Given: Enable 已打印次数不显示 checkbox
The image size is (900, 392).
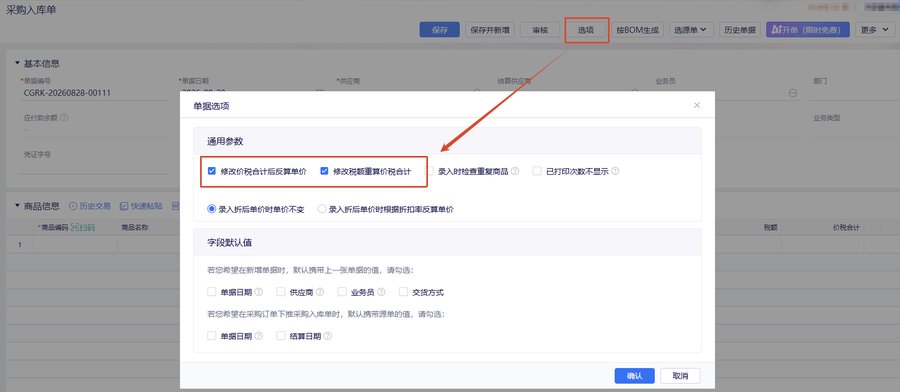Looking at the screenshot, I should coord(537,171).
